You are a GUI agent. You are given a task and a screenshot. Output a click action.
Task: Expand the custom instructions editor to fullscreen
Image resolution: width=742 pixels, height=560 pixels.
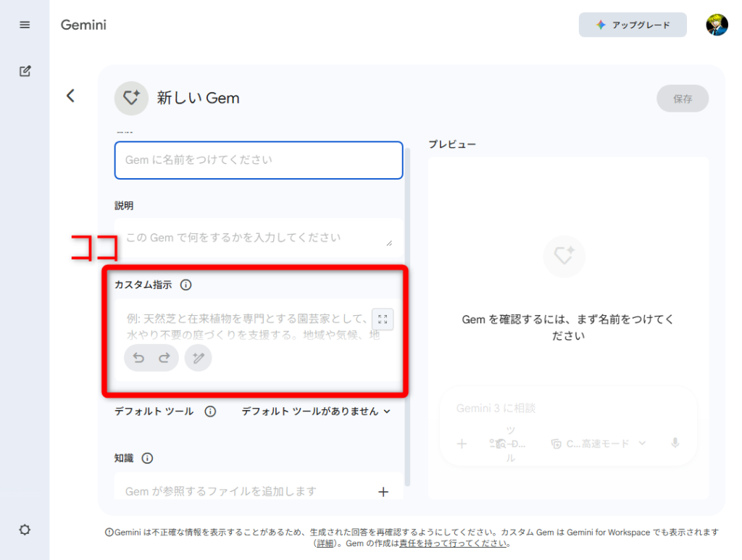[383, 319]
